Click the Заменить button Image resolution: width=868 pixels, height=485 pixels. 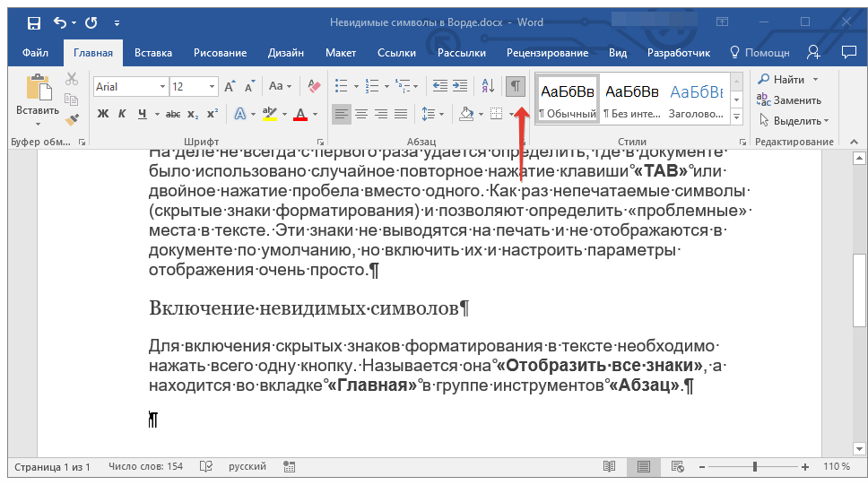click(x=796, y=100)
